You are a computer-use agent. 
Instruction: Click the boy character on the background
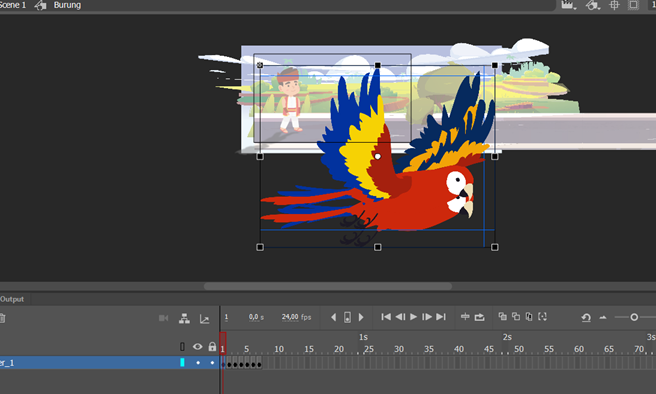[x=290, y=100]
